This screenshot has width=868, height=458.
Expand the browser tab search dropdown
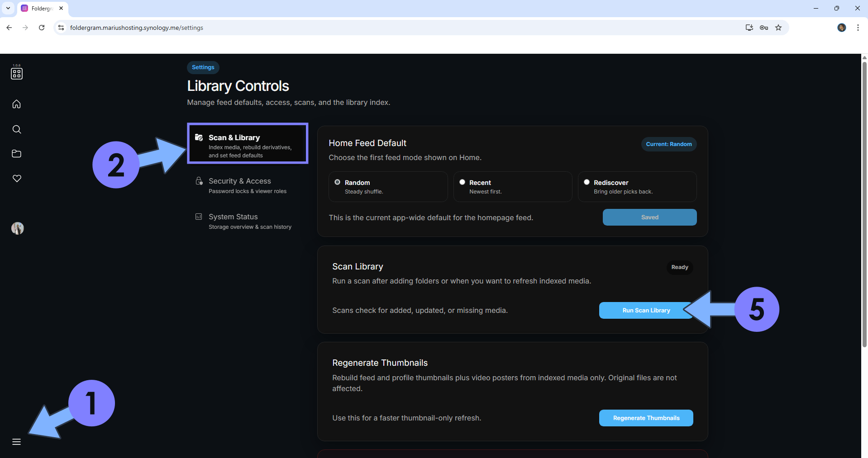8,8
